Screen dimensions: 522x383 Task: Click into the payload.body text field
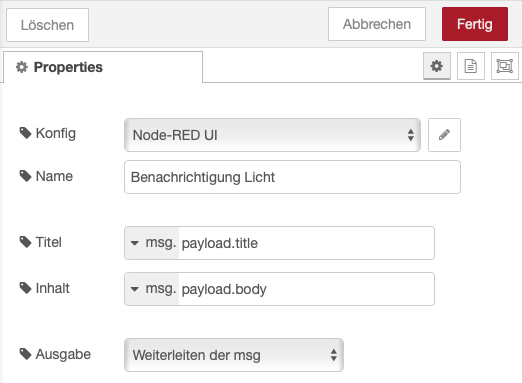tap(306, 289)
